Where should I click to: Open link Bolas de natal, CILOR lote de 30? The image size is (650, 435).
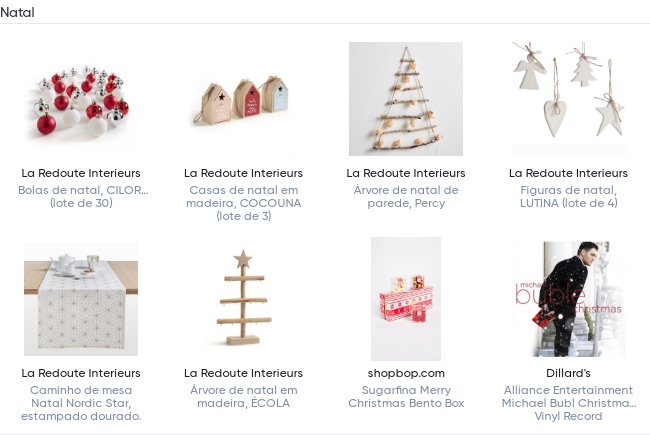click(x=82, y=197)
